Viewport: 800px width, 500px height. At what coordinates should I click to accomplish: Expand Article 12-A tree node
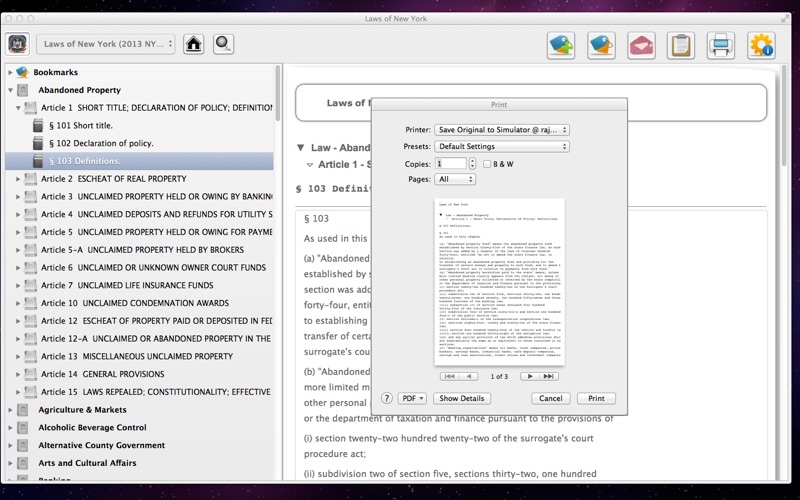click(18, 339)
